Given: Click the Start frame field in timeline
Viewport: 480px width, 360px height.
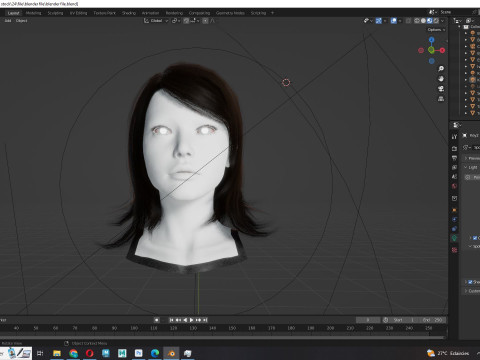Looking at the screenshot, I should pos(404,320).
